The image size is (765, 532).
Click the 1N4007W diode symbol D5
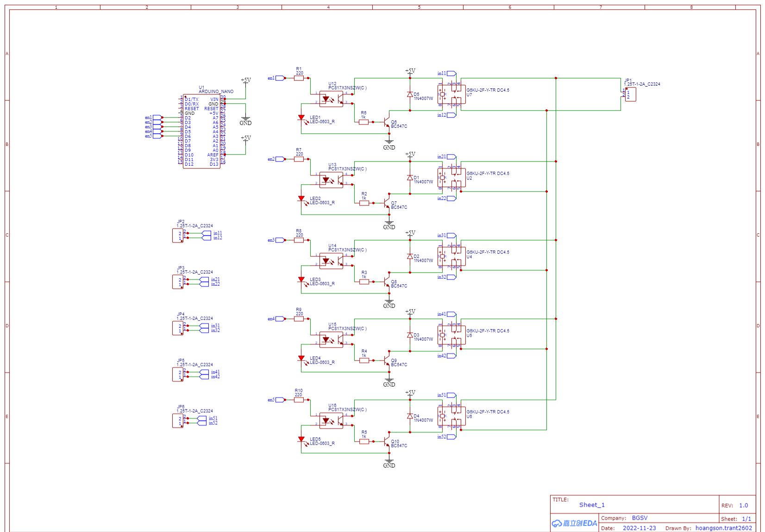coord(410,95)
